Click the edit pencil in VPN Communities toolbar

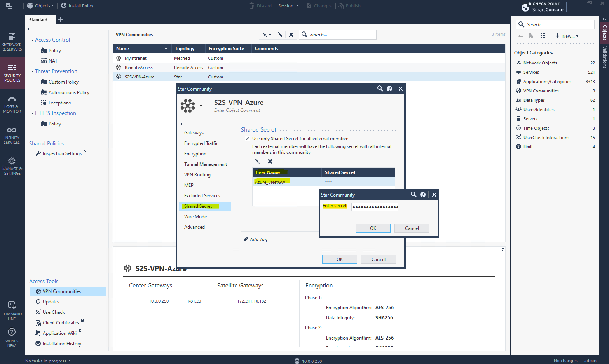pos(279,35)
